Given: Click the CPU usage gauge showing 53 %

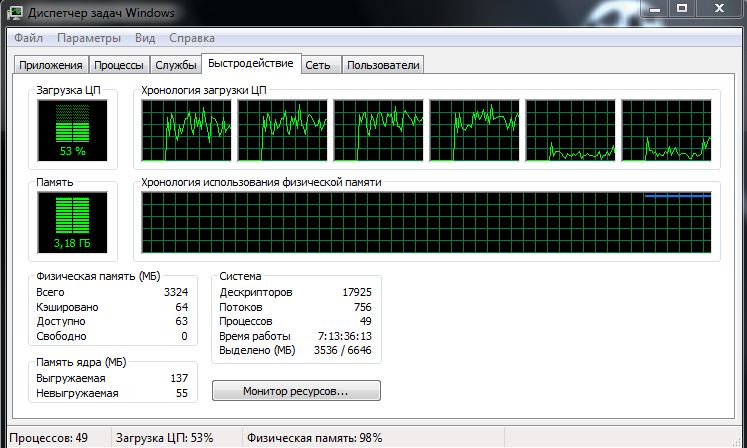Looking at the screenshot, I should pyautogui.click(x=72, y=131).
